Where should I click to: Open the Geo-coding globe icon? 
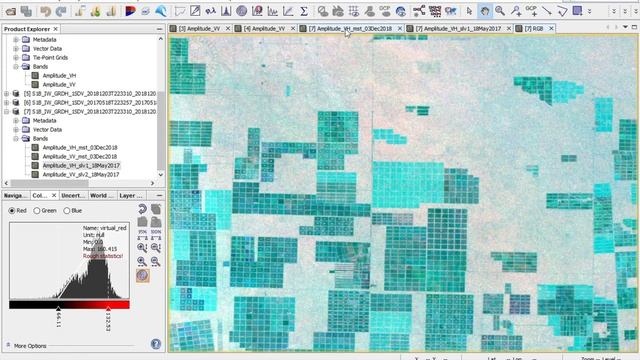coord(401,11)
